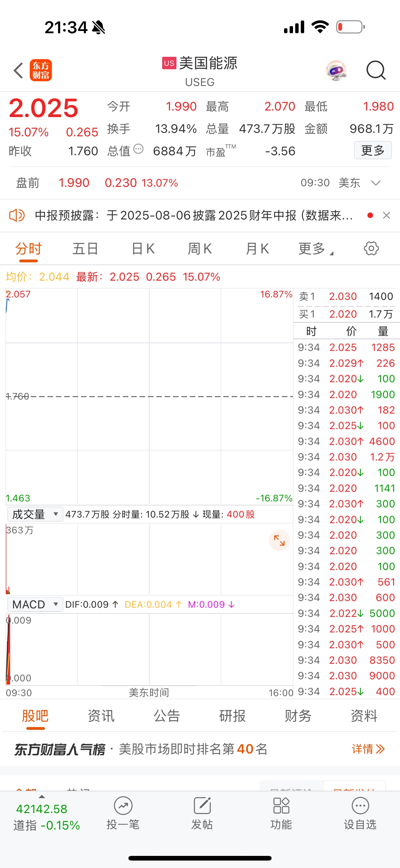Screen dimensions: 400x868
Task: Open the 详情 popularity ranking link
Action: [368, 749]
